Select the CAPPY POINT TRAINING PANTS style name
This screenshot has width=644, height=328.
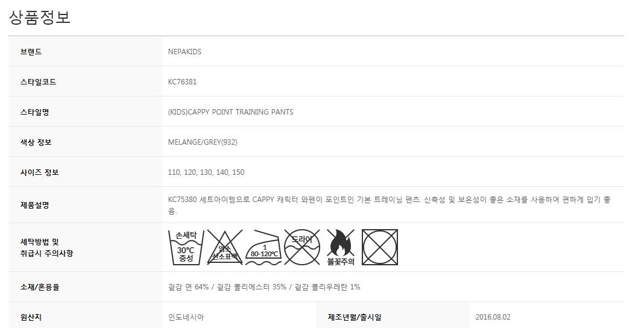pos(230,112)
